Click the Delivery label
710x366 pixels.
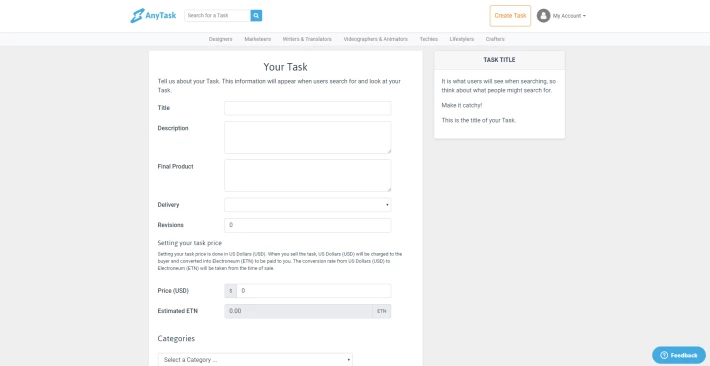click(168, 205)
